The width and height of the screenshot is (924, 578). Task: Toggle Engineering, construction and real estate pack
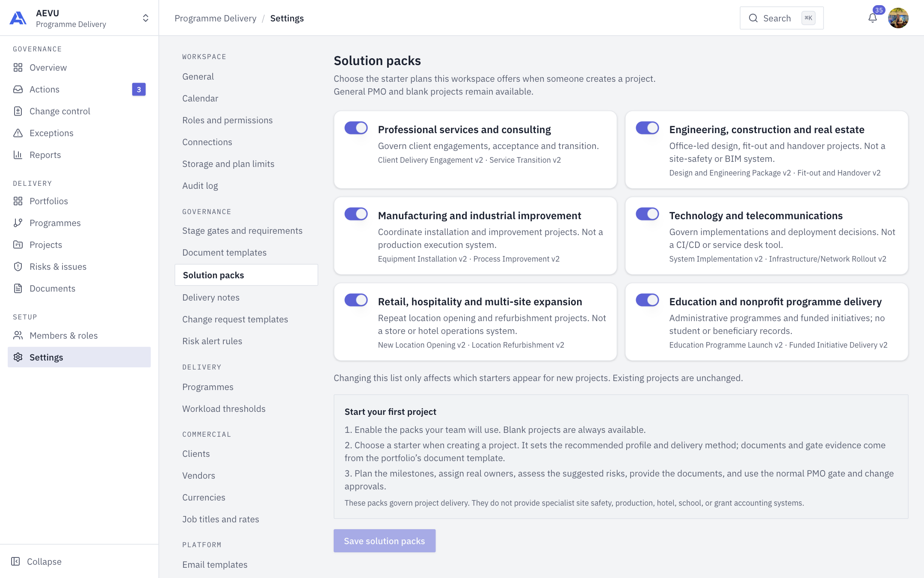647,128
